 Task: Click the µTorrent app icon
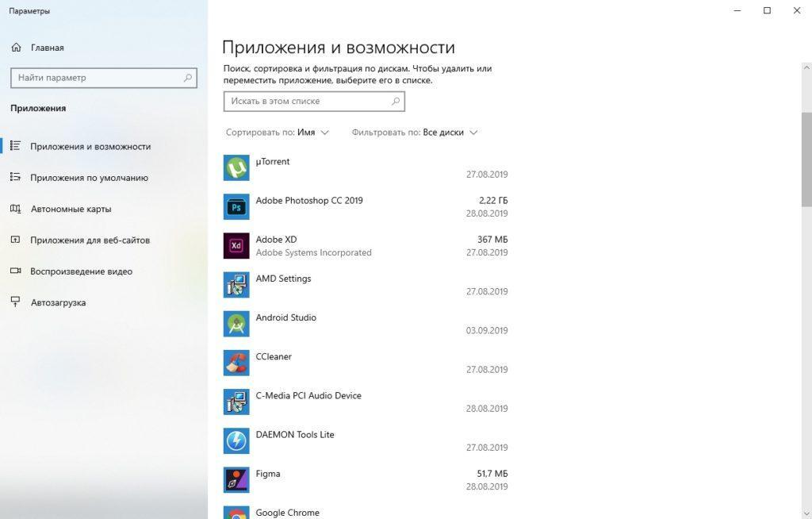tap(236, 168)
